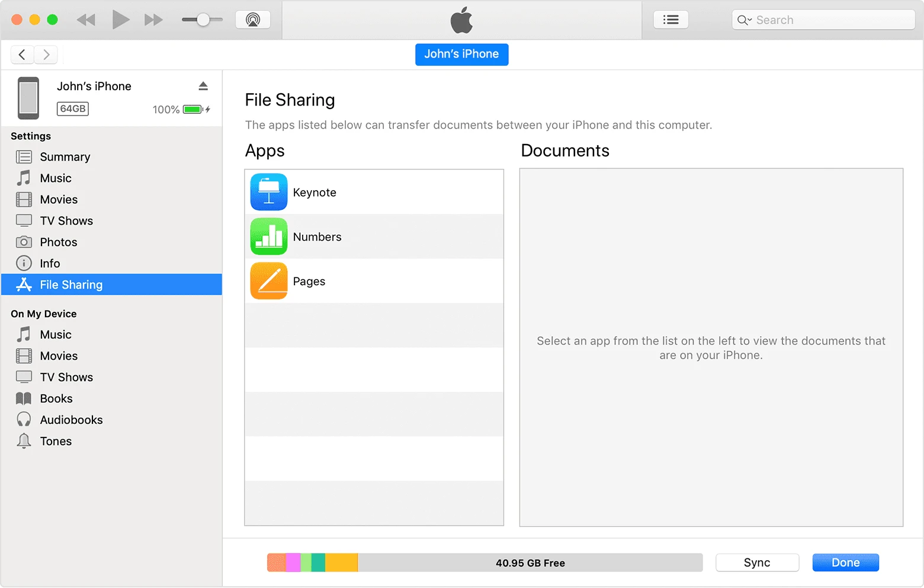
Task: Select File Sharing in sidebar
Action: click(x=111, y=285)
